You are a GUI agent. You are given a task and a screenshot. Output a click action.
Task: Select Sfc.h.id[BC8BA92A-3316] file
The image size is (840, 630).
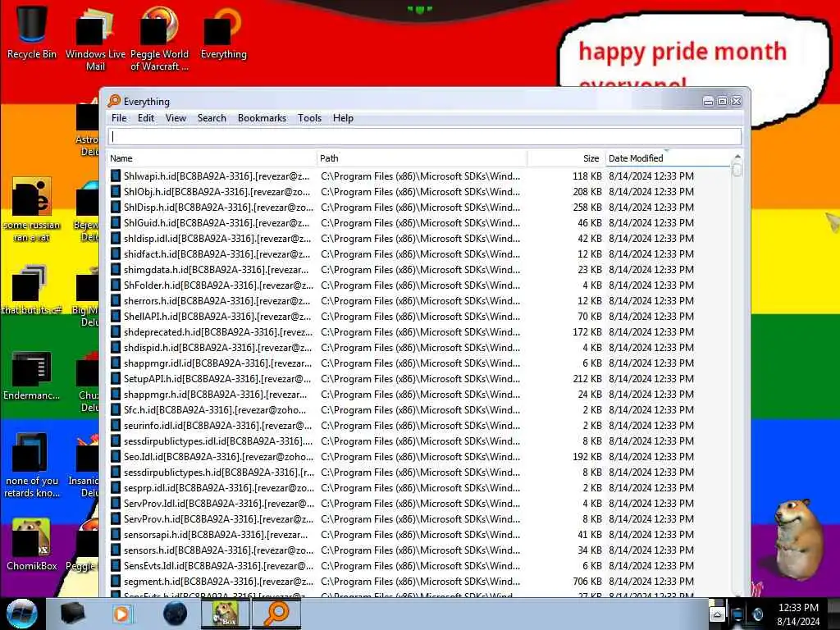215,409
